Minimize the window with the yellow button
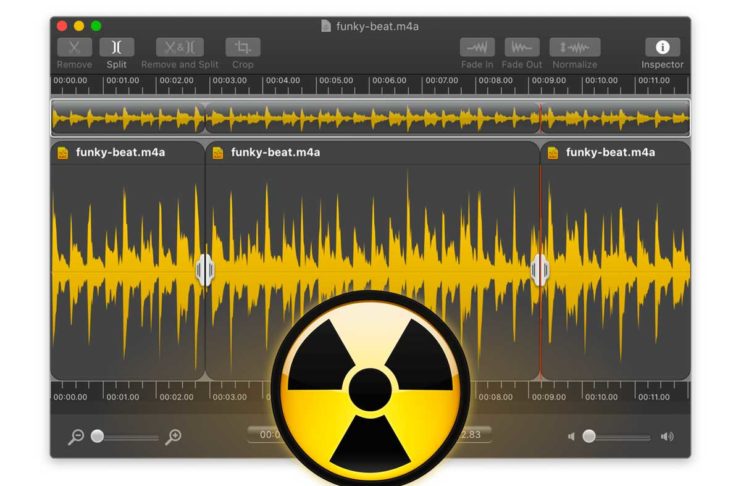 pos(79,26)
